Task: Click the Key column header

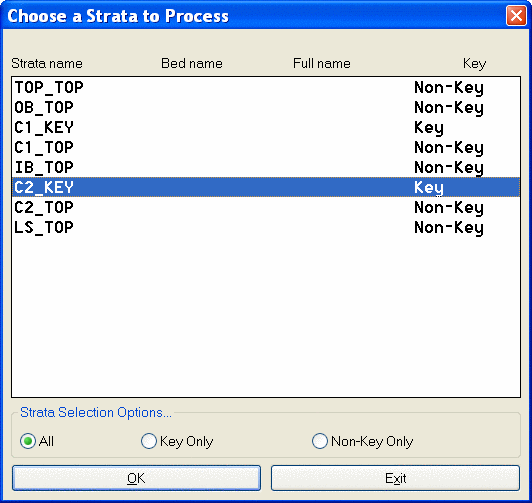Action: click(474, 63)
